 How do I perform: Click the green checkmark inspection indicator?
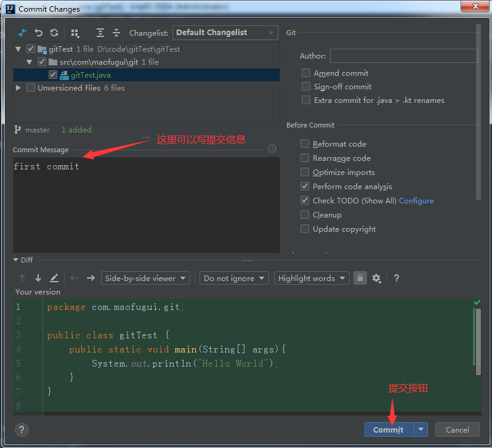point(477,303)
